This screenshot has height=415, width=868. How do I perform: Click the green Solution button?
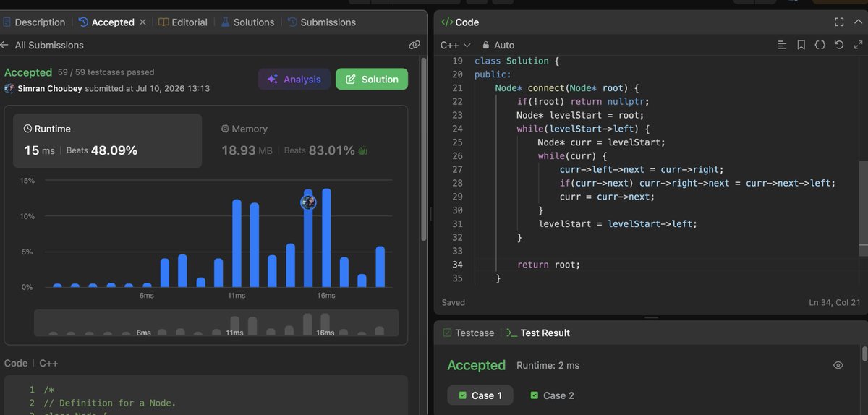[372, 80]
